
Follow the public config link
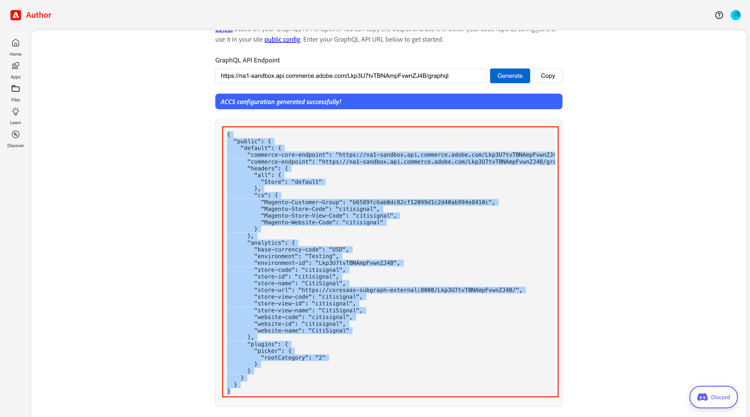tap(282, 39)
